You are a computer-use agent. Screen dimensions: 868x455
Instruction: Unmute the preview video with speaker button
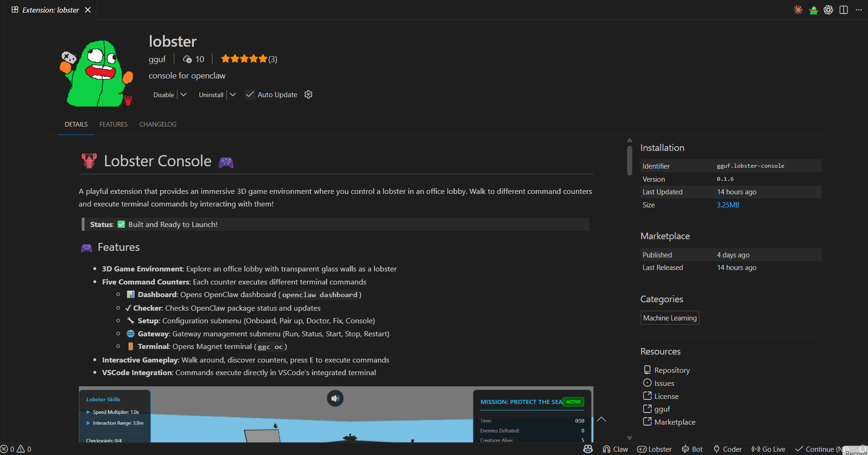tap(335, 398)
